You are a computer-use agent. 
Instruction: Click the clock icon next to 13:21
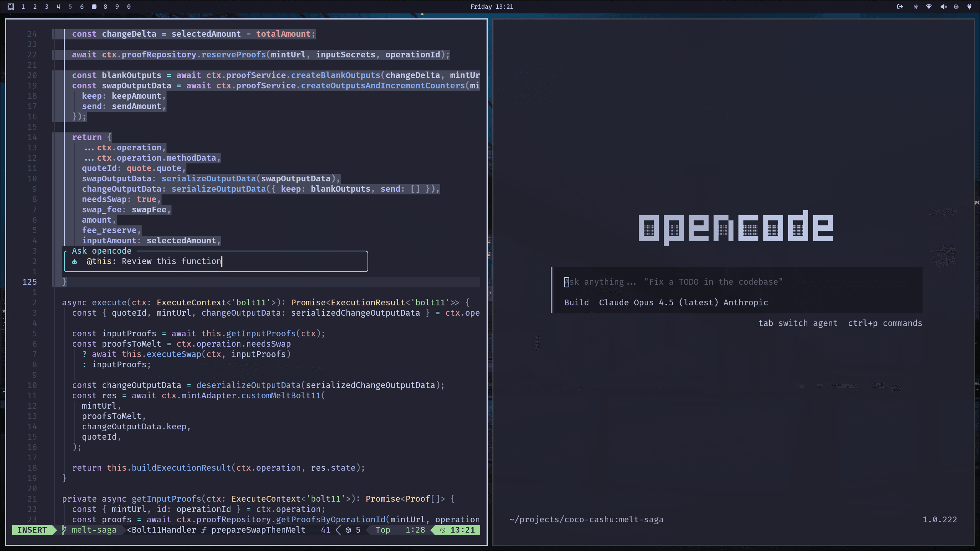pos(443,530)
